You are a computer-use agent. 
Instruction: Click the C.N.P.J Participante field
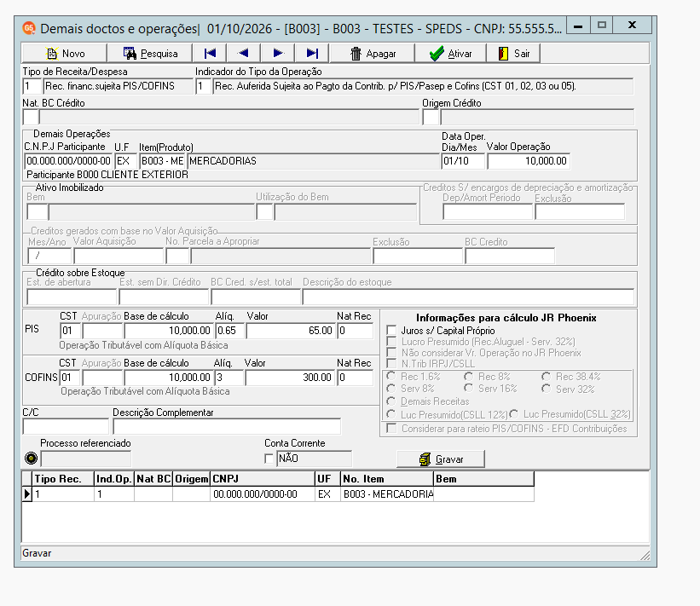[68, 161]
